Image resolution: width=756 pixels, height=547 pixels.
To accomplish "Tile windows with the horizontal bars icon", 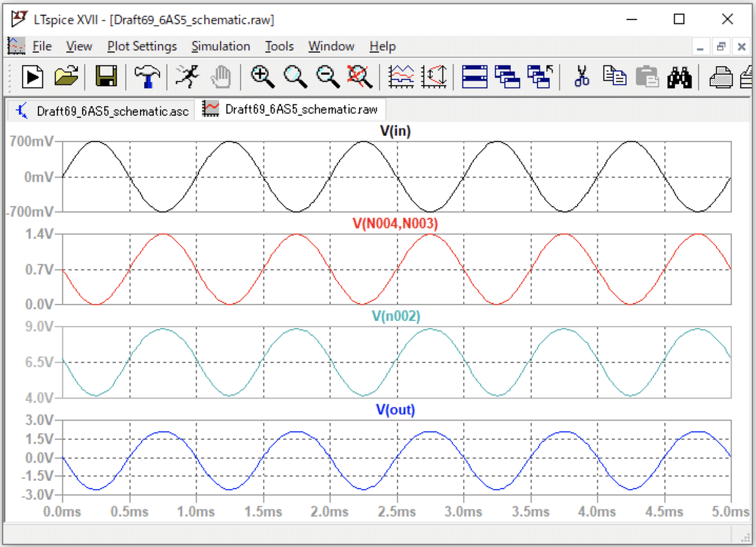I will click(x=475, y=77).
